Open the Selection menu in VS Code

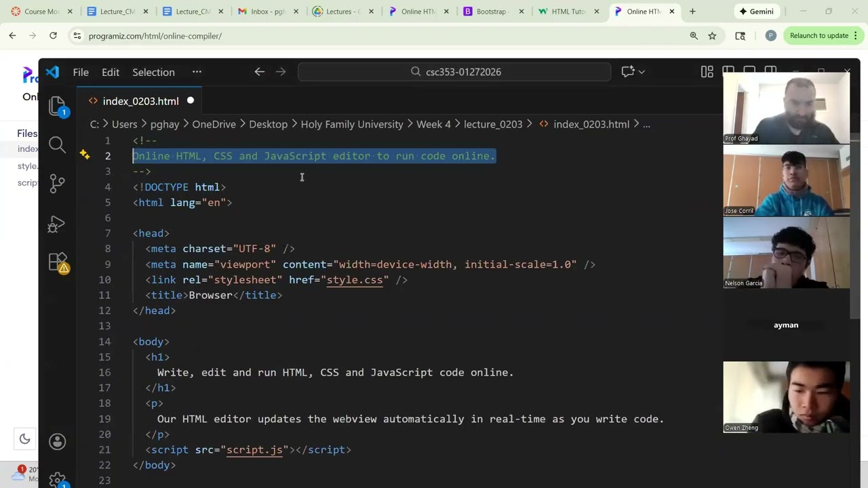click(x=153, y=72)
